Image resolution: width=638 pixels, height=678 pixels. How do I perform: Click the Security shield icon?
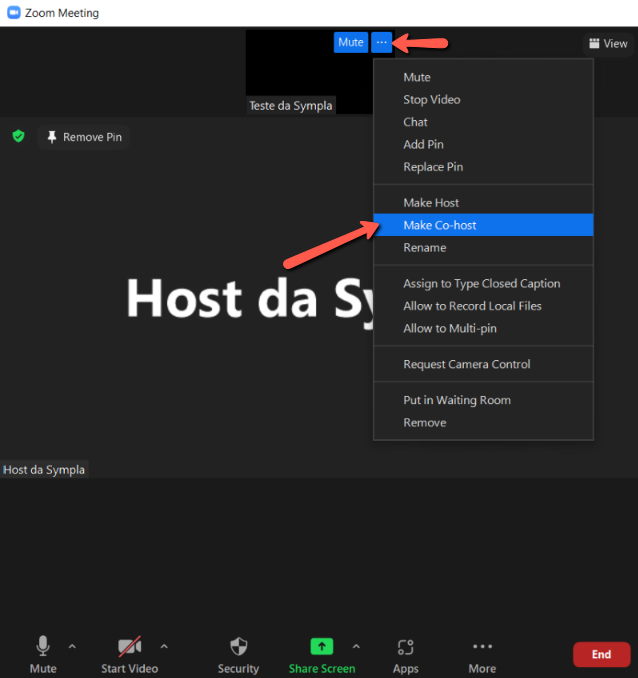tap(238, 646)
